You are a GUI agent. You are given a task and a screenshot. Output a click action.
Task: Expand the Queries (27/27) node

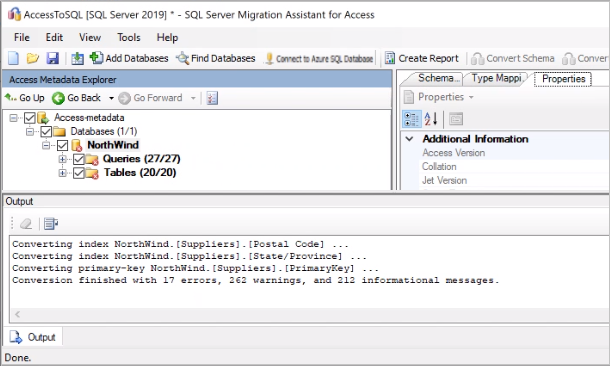(x=62, y=159)
